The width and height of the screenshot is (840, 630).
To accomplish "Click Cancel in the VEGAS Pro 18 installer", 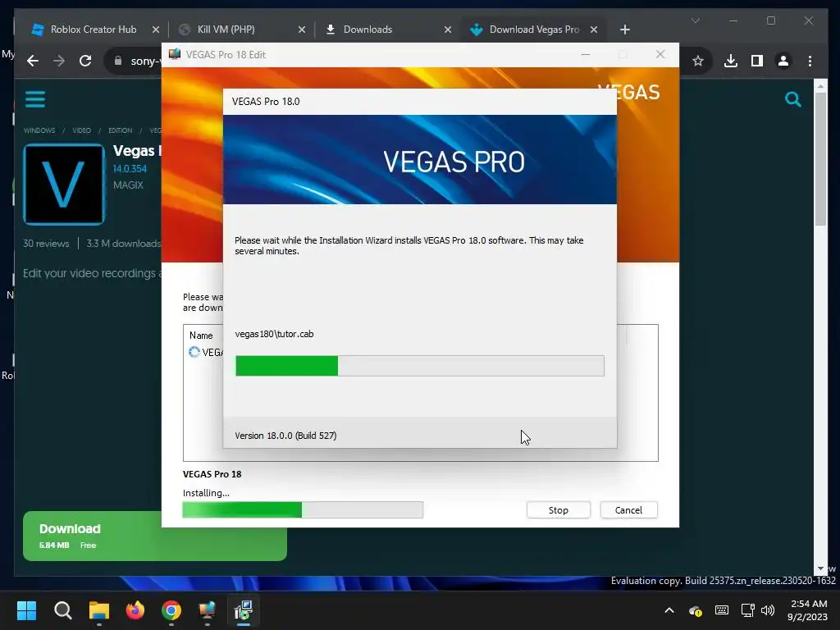I will (x=628, y=510).
